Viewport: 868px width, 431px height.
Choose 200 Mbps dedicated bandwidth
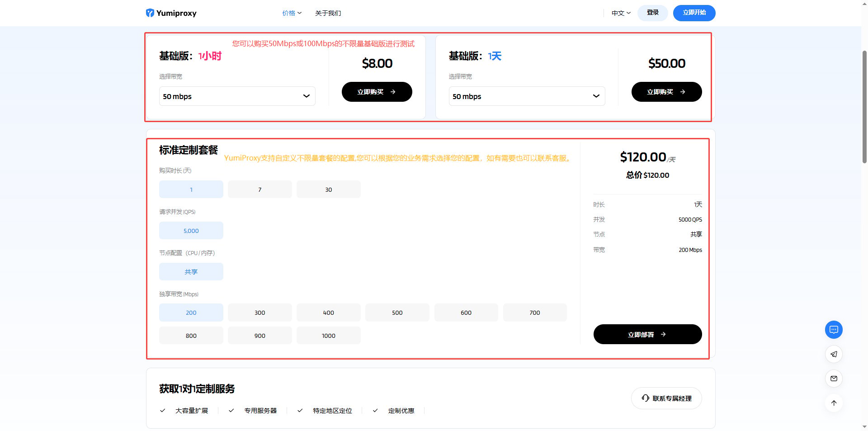191,313
